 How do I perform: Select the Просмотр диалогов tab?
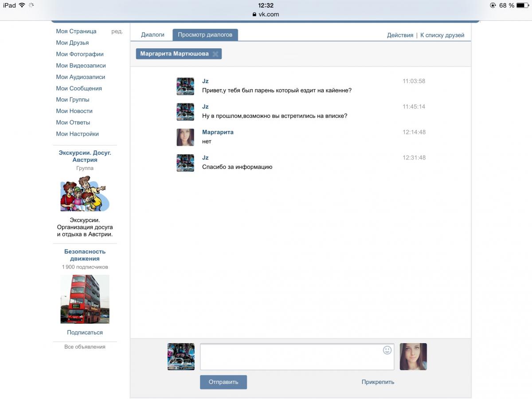[x=205, y=35]
